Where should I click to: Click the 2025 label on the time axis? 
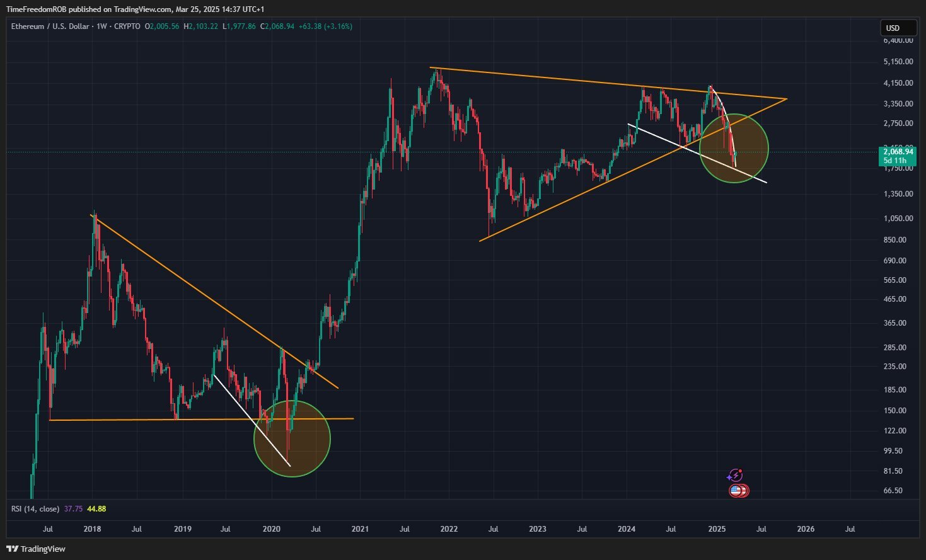[x=717, y=529]
